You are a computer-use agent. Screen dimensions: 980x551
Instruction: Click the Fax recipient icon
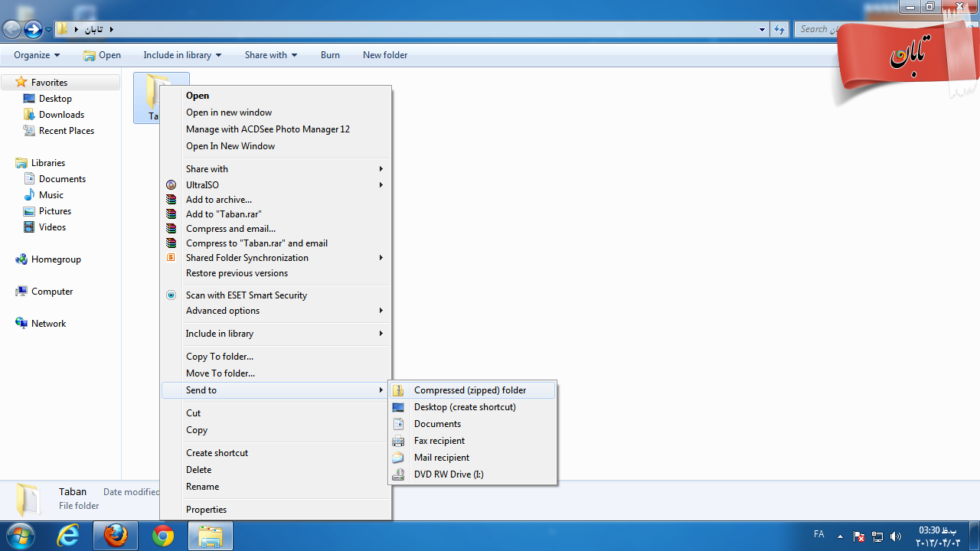pos(398,441)
